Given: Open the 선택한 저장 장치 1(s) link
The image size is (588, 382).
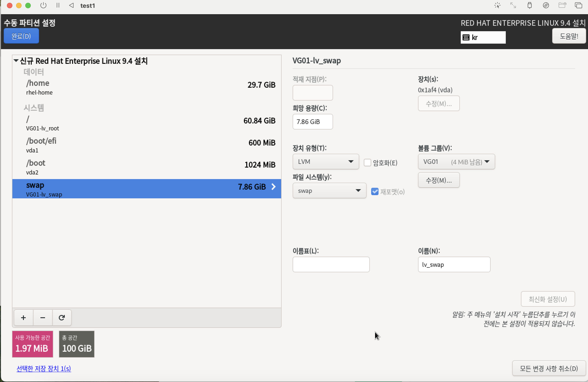Looking at the screenshot, I should [44, 368].
